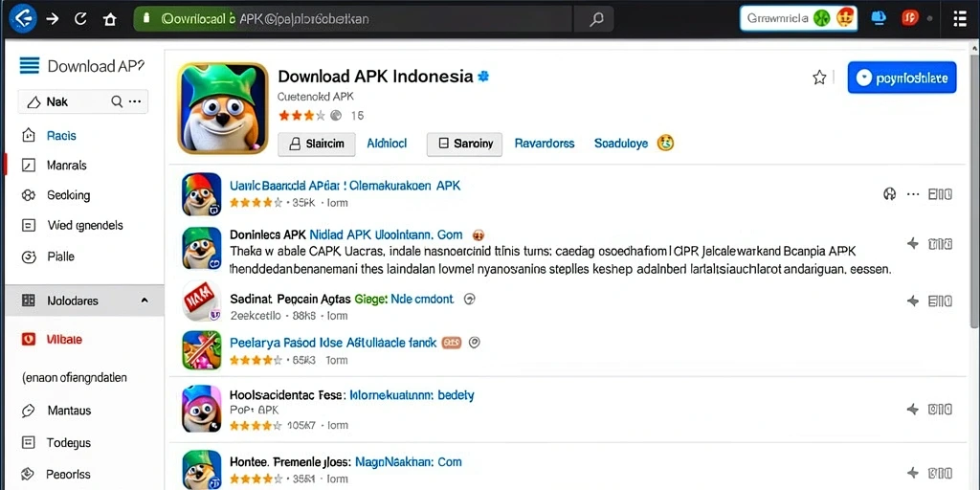
Task: Click the red extension icon in toolbar
Action: 909,19
